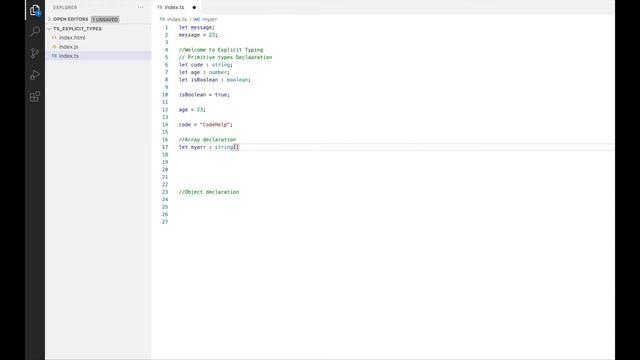Click on 'message = 23;' line
This screenshot has width=640, height=360.
[x=198, y=35]
